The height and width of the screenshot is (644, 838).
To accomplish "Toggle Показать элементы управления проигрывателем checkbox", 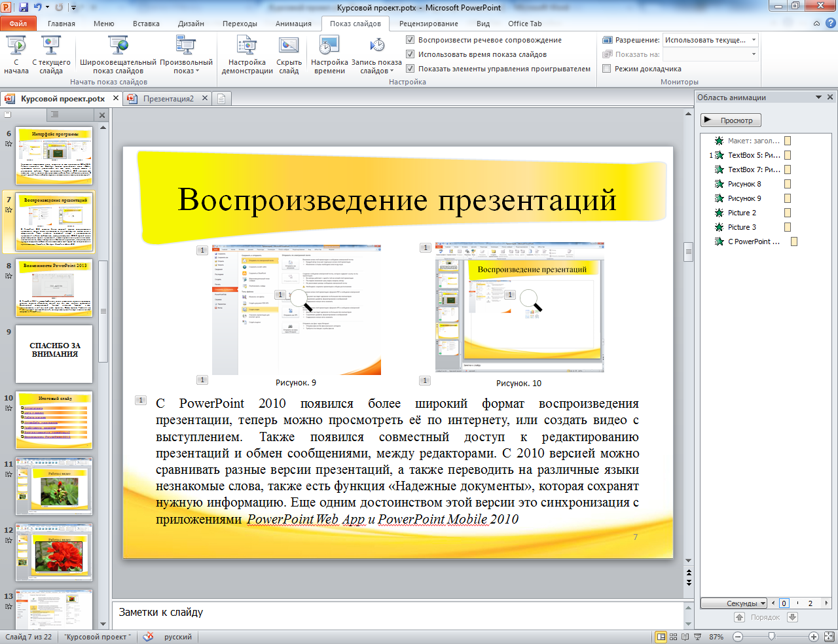I will click(410, 69).
